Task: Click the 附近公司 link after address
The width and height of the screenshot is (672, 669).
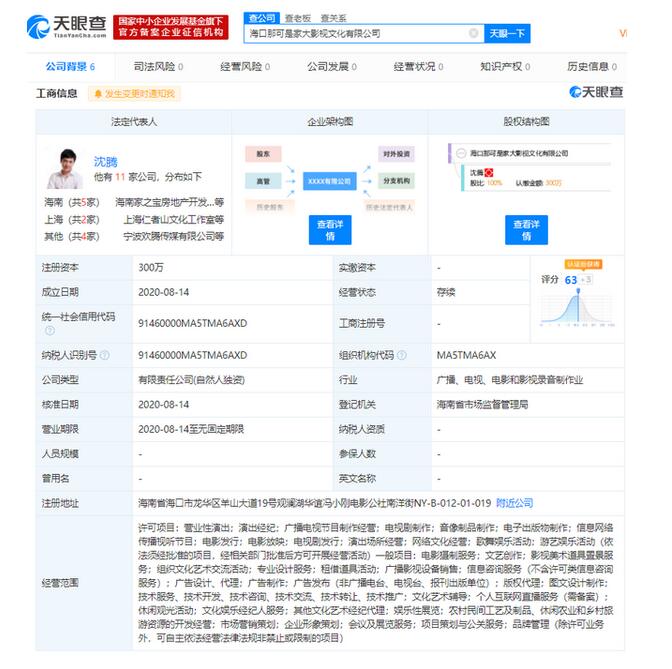Action: tap(514, 503)
